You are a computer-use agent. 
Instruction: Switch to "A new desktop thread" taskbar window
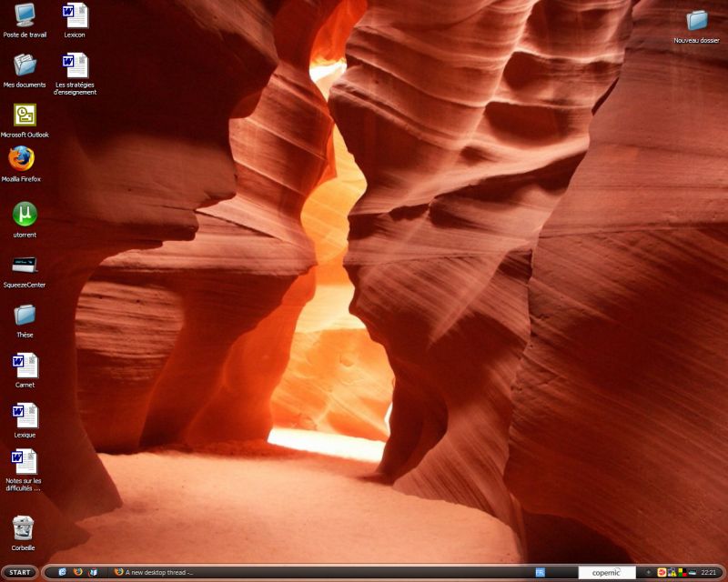(x=155, y=573)
